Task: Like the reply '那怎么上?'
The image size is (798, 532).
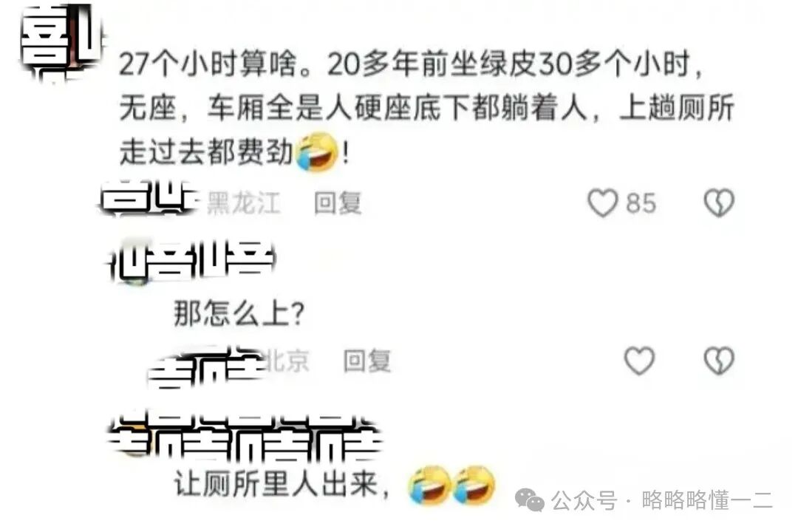Action: click(639, 361)
